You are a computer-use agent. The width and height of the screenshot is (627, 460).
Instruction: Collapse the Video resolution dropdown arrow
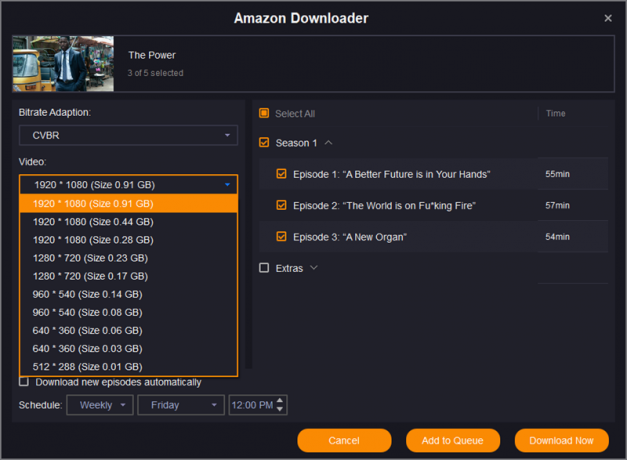tap(227, 185)
